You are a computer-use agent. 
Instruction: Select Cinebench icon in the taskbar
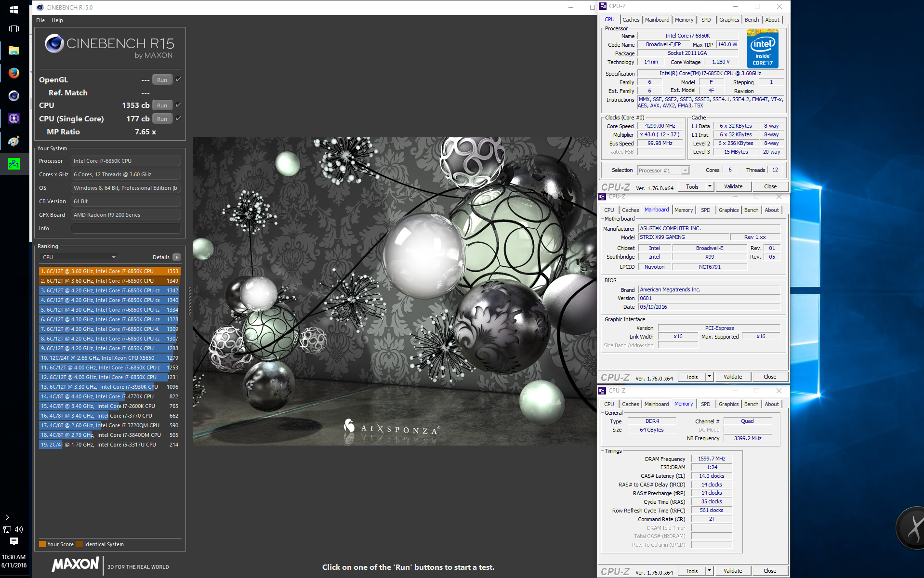14,95
